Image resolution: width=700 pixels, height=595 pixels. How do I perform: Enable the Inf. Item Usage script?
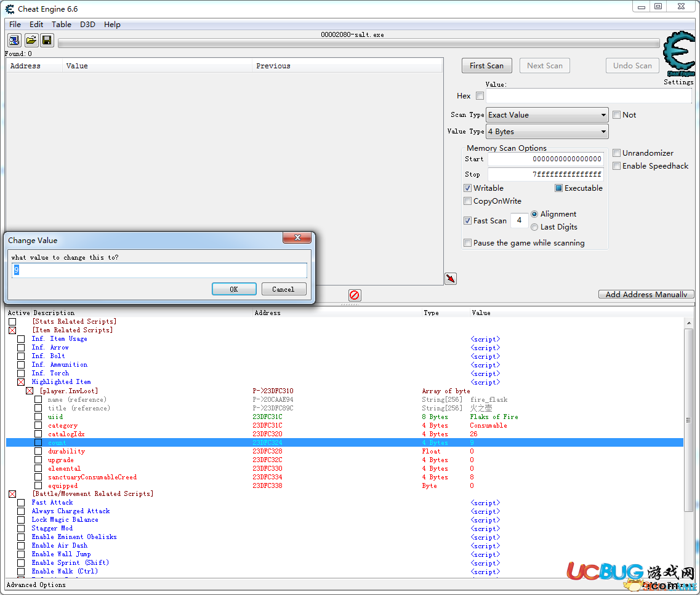(x=21, y=339)
